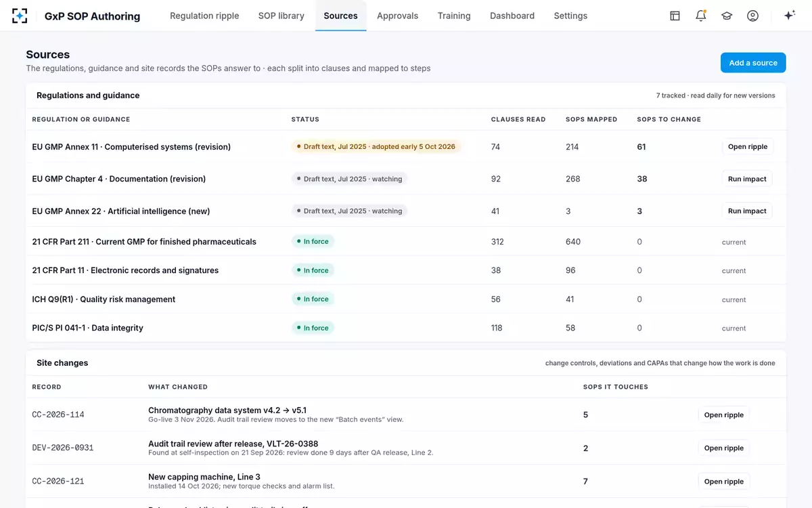The image size is (812, 508).
Task: Click the Add a source button
Action: coord(753,63)
